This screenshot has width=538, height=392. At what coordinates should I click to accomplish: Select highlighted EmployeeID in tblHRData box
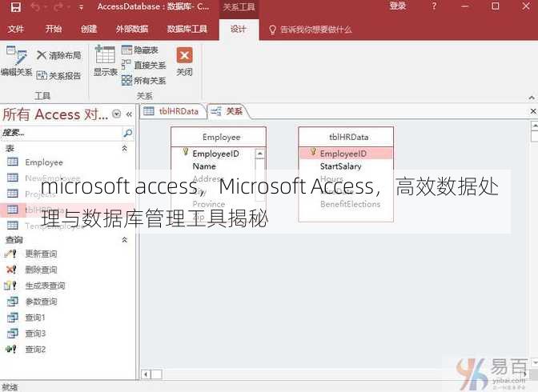(346, 154)
